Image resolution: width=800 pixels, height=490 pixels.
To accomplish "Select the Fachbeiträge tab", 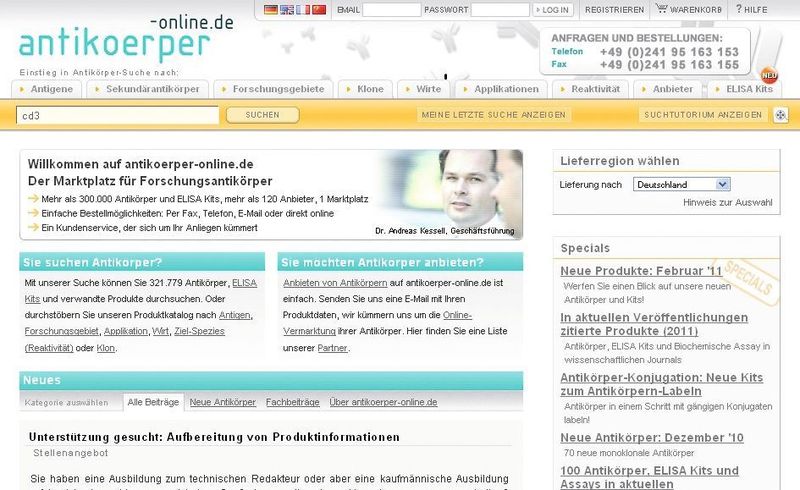I will point(292,402).
